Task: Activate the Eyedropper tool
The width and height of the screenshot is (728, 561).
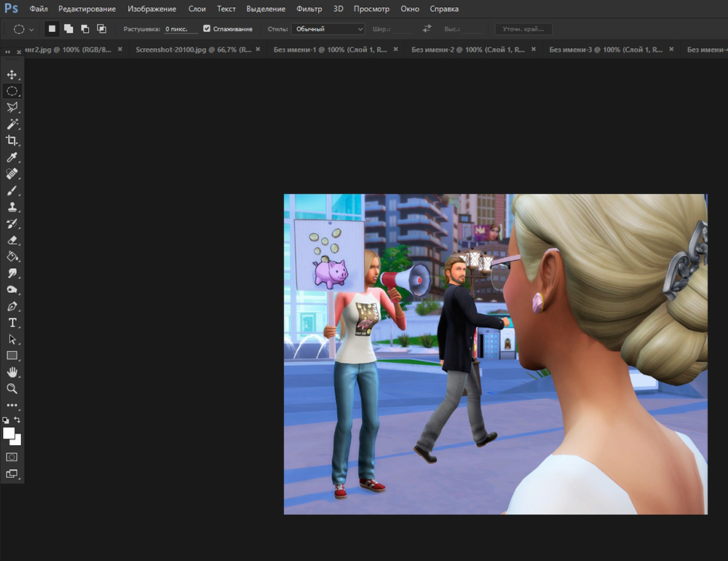Action: pos(12,157)
